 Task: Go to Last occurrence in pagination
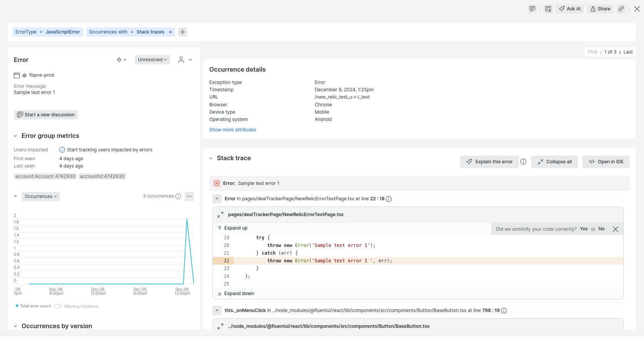tap(628, 52)
